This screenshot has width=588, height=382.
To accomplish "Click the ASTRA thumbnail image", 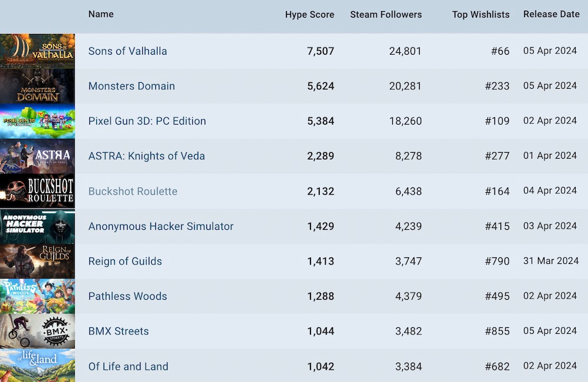I will (x=38, y=156).
